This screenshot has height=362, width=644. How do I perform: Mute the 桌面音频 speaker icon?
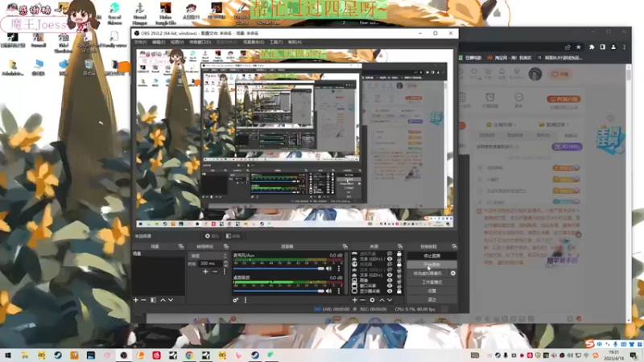(x=328, y=291)
